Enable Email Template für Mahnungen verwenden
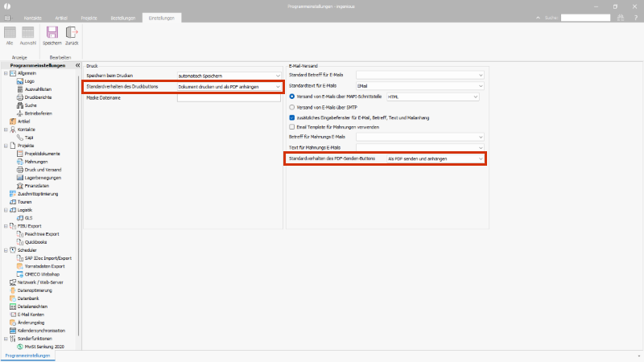Image resolution: width=644 pixels, height=362 pixels. pyautogui.click(x=291, y=126)
